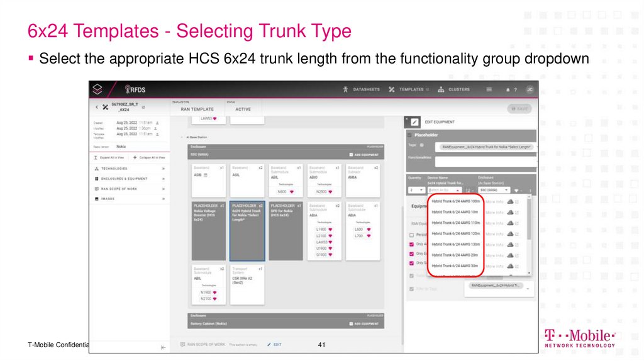This screenshot has width=644, height=361.
Task: Expand the RAN Scope of Work sidebar section
Action: [130, 189]
